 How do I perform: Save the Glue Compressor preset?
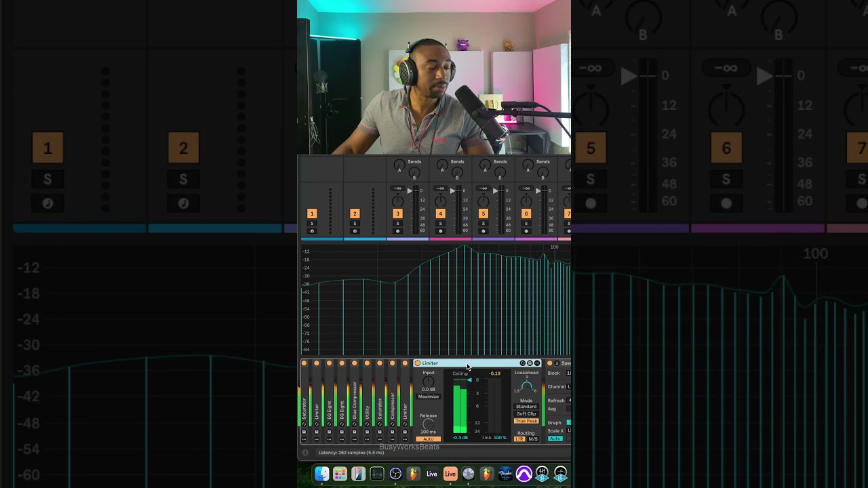click(x=355, y=432)
